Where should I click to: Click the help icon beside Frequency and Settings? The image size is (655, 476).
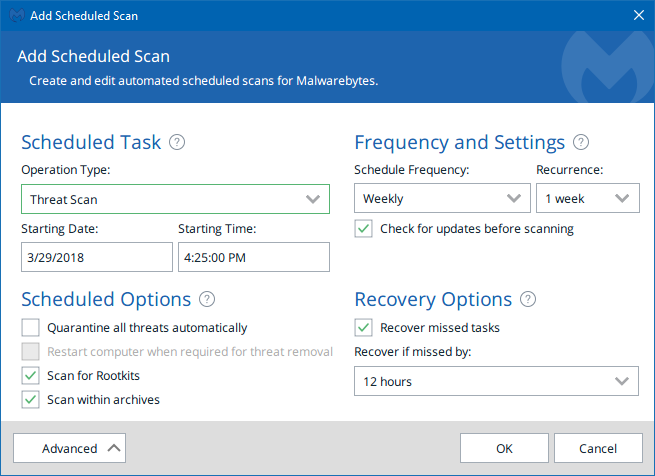pyautogui.click(x=581, y=142)
